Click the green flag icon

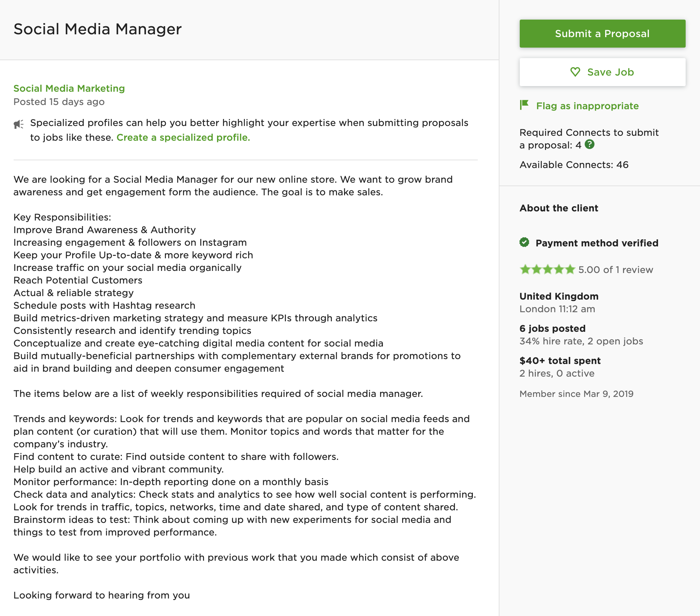pyautogui.click(x=524, y=105)
